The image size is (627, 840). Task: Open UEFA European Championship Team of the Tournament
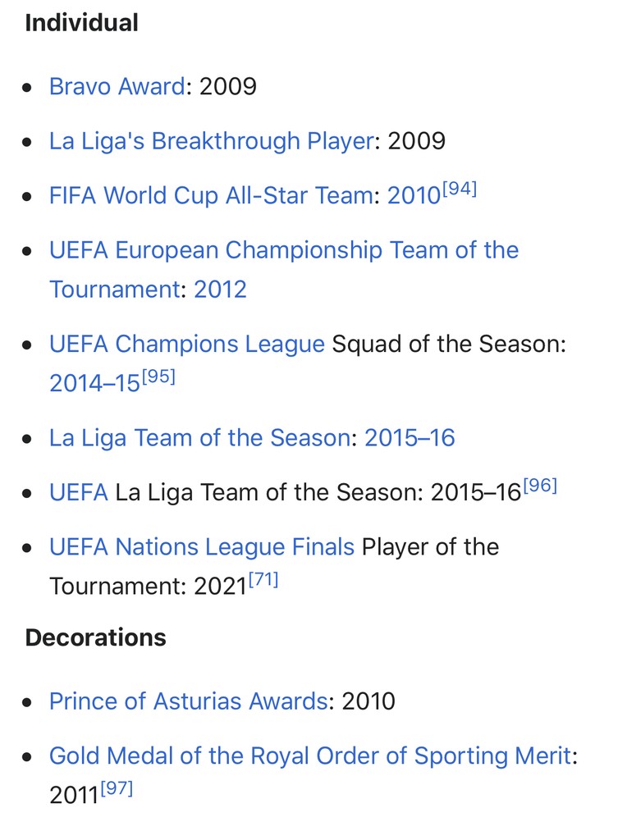(x=283, y=249)
